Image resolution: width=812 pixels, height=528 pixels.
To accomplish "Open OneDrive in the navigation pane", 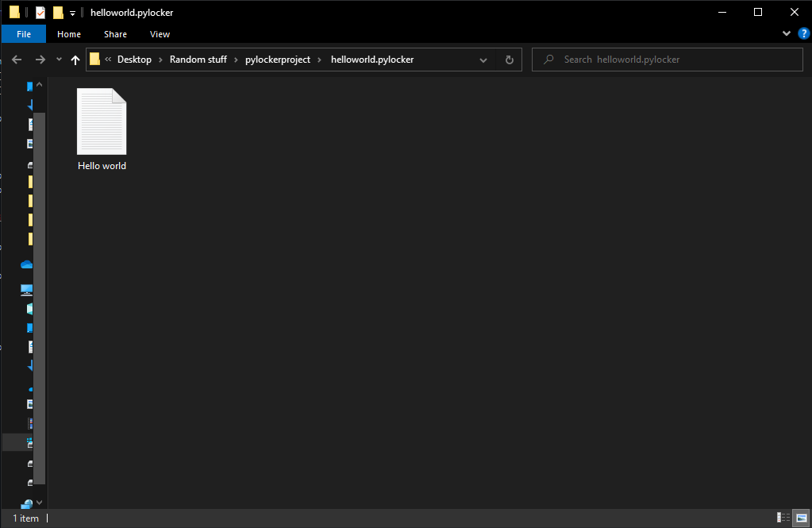I will [26, 264].
